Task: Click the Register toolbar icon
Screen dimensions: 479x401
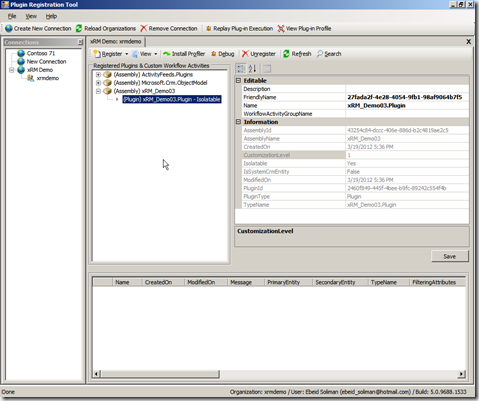Action: [97, 54]
